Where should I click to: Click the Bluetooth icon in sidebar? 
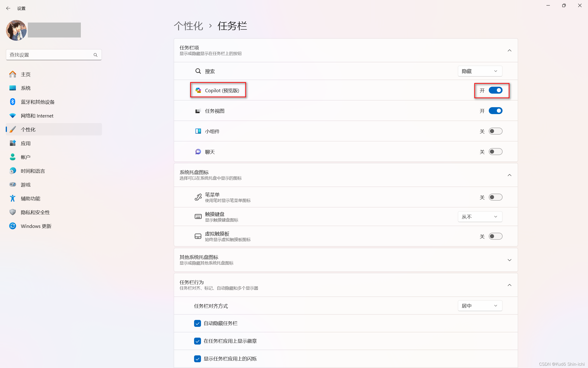click(13, 102)
